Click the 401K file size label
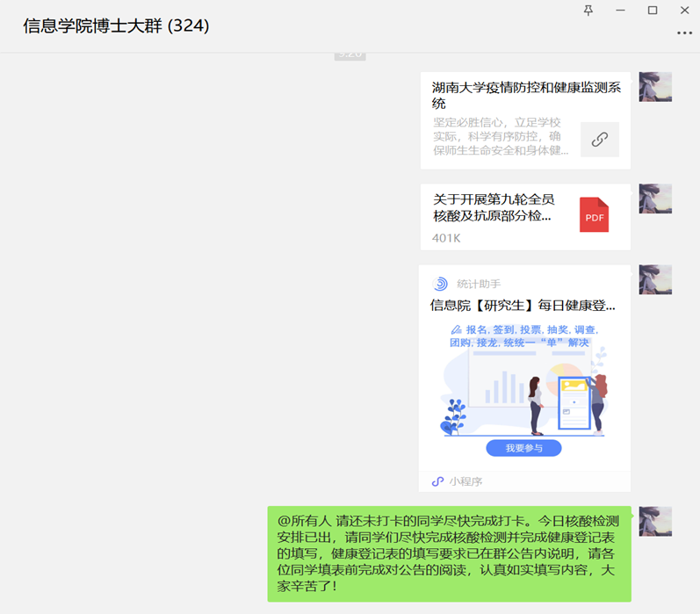 pyautogui.click(x=446, y=238)
